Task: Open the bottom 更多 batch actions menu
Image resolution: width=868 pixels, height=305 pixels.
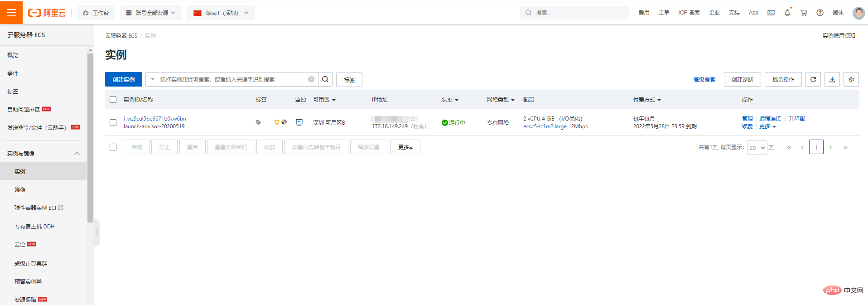Action: [x=405, y=147]
